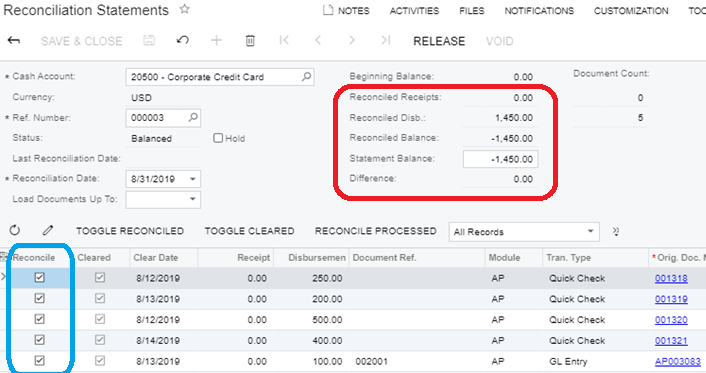Image resolution: width=706 pixels, height=373 pixels.
Task: Uncheck Reconcile for the 250.00 disbursement row
Action: (40, 277)
